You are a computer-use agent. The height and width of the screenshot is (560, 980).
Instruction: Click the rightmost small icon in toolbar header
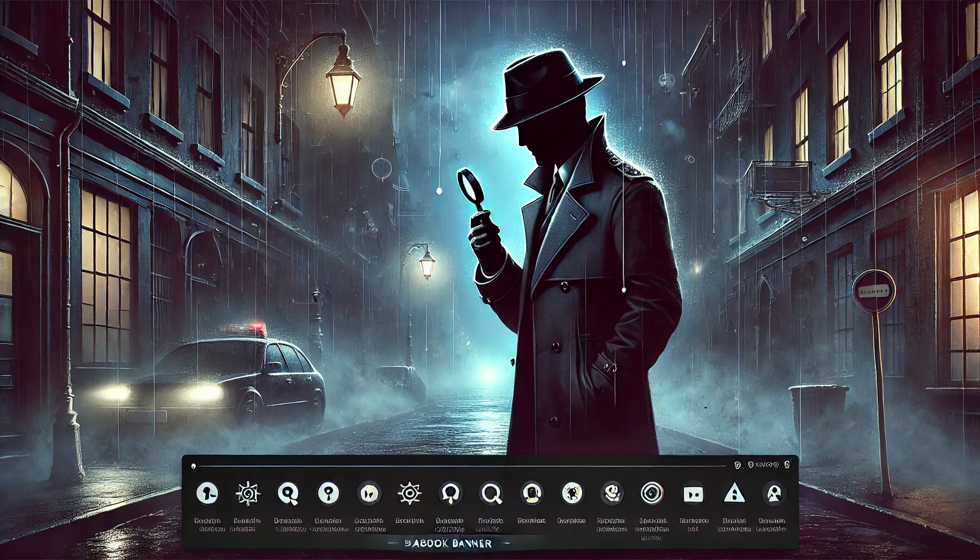(x=787, y=465)
